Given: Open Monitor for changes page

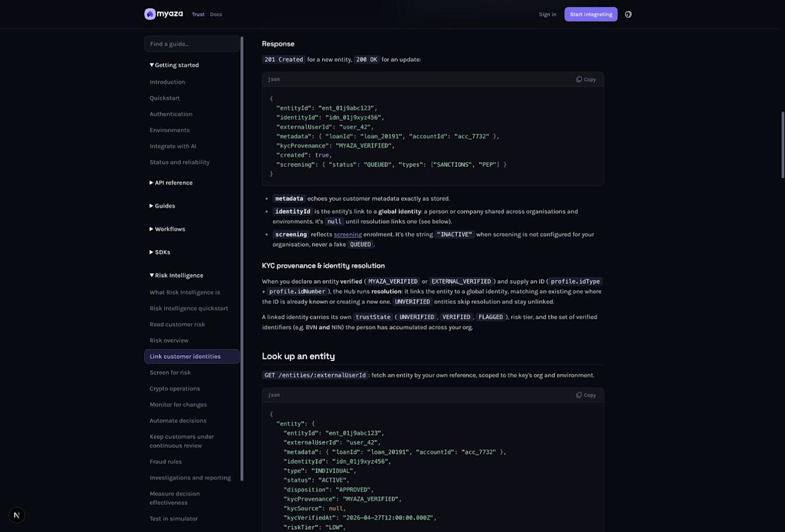Looking at the screenshot, I should [x=178, y=405].
